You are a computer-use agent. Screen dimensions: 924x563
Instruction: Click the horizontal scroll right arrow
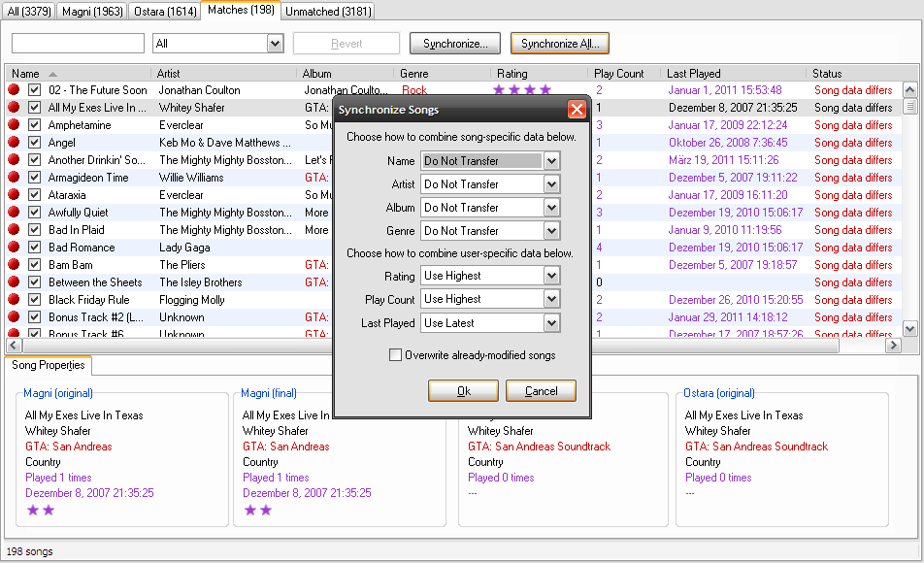click(x=893, y=346)
